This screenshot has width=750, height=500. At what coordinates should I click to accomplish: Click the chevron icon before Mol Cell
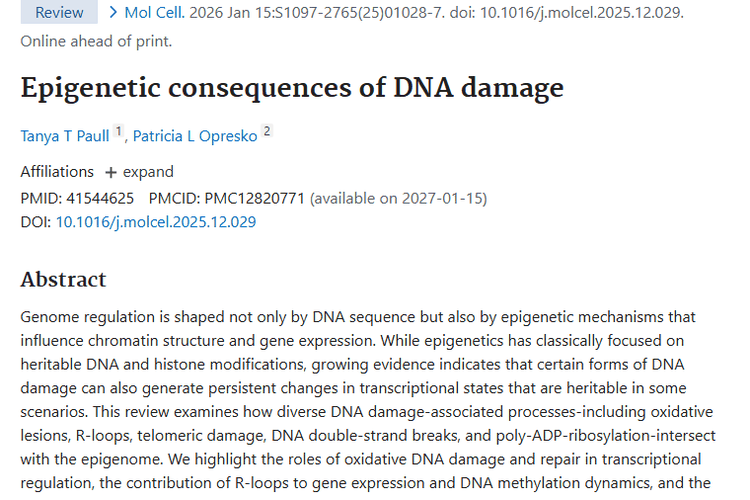click(x=114, y=13)
